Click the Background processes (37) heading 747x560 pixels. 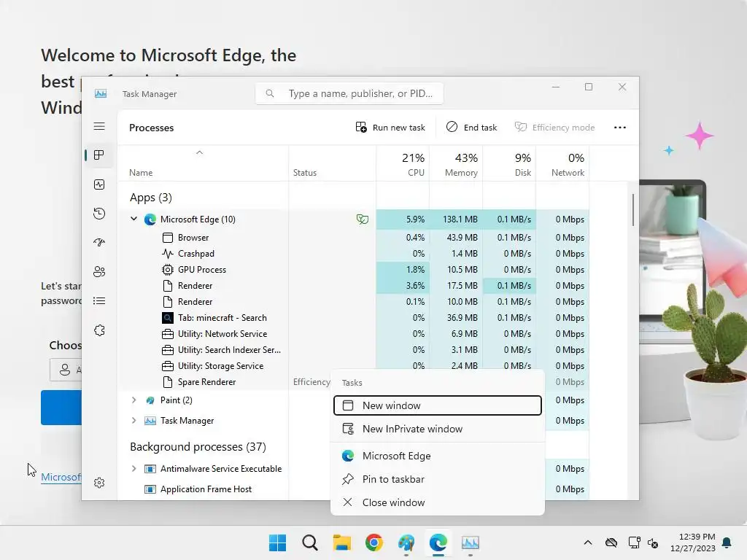198,447
